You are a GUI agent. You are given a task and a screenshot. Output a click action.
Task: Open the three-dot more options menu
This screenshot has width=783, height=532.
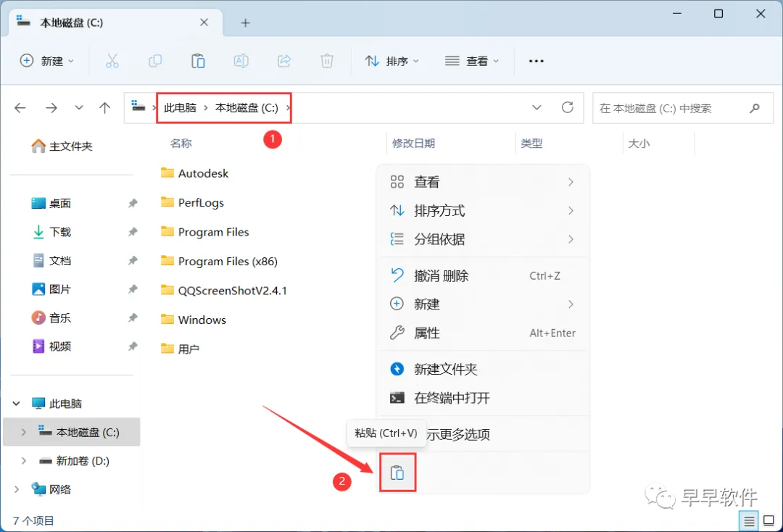[536, 61]
